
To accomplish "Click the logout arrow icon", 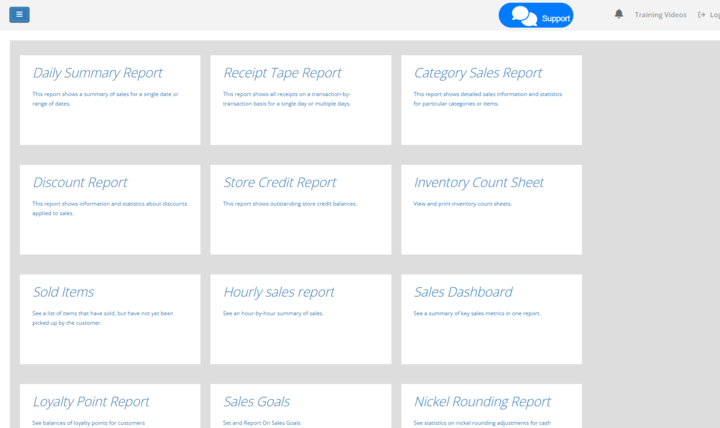I will 702,15.
